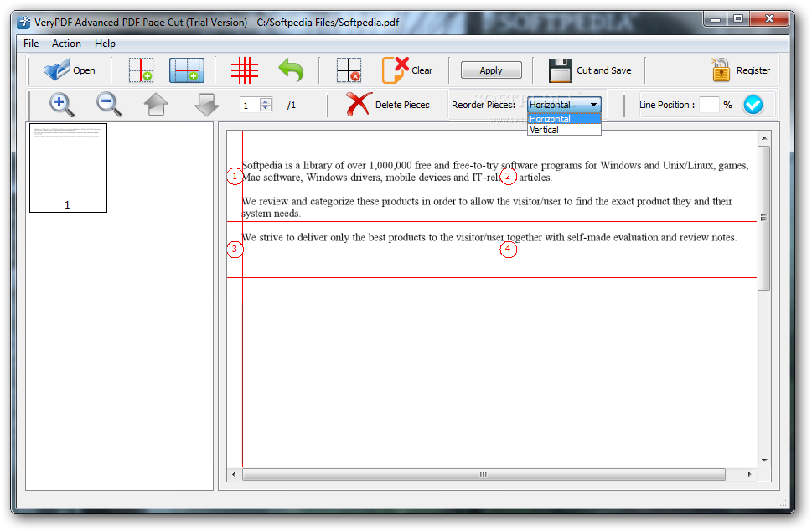Click the Cut and Save floppy icon
Image resolution: width=812 pixels, height=531 pixels.
click(x=561, y=70)
